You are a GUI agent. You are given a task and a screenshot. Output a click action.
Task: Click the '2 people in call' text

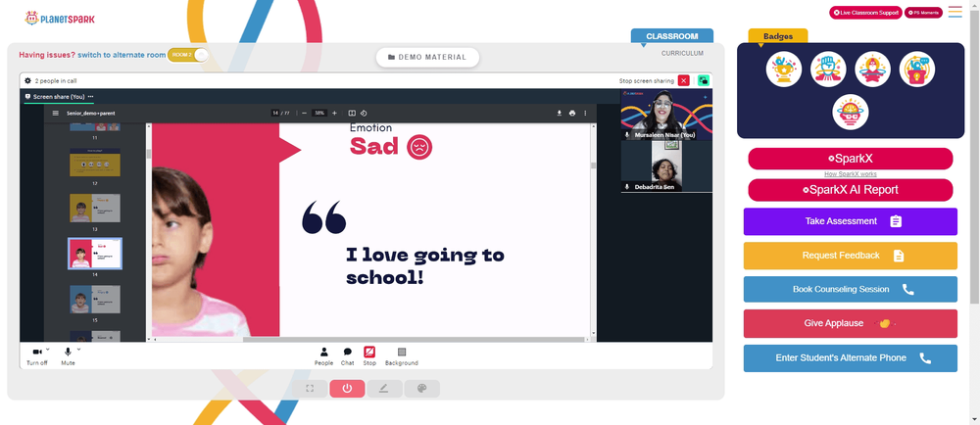(x=56, y=81)
